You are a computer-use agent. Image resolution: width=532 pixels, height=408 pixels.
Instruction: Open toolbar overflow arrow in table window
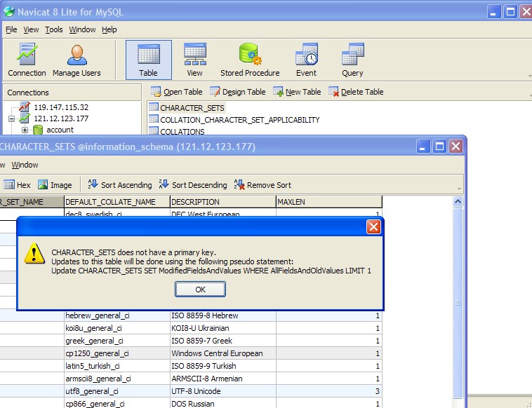pyautogui.click(x=459, y=189)
